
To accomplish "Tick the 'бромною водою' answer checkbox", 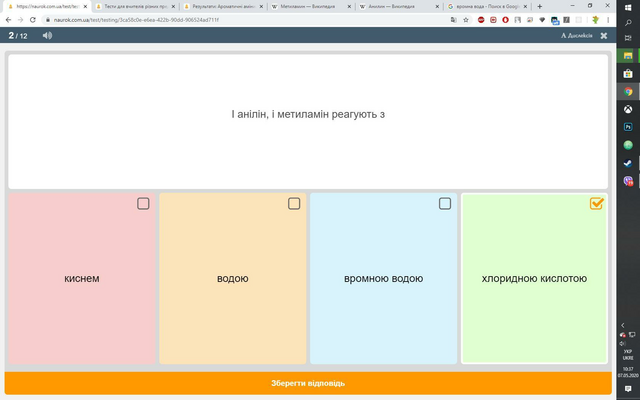I will 444,203.
